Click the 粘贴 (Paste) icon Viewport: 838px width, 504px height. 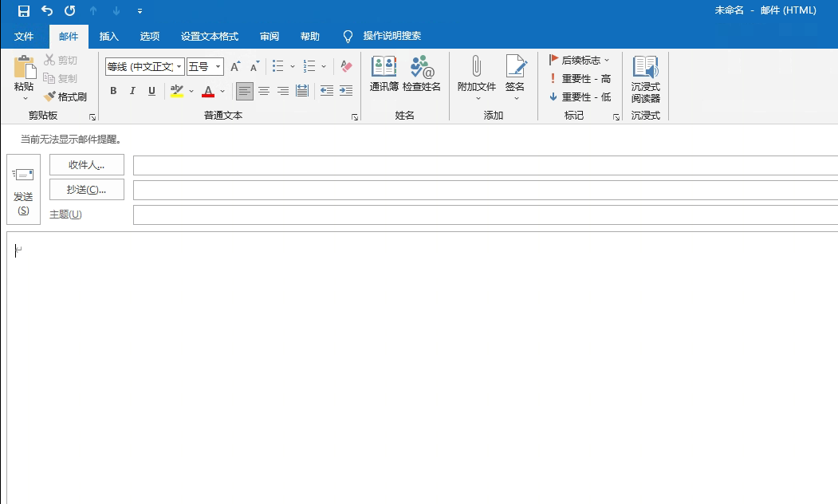[22, 76]
